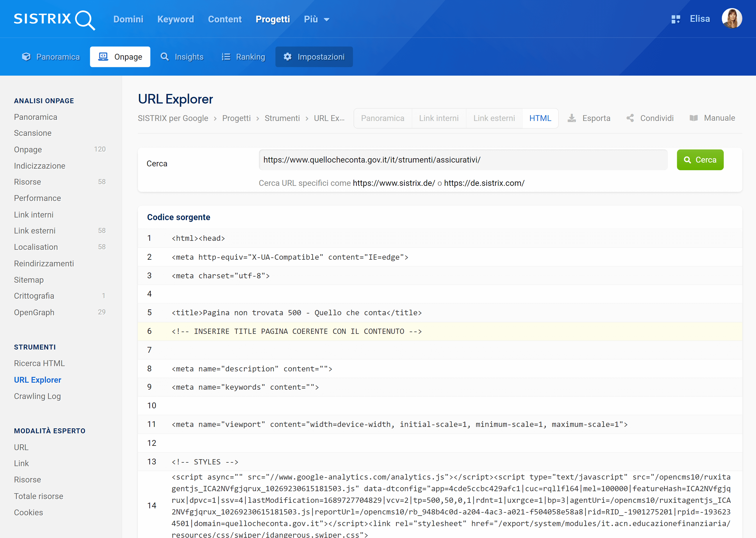
Task: Select the Panoramica tab in URL Explorer
Action: (382, 118)
